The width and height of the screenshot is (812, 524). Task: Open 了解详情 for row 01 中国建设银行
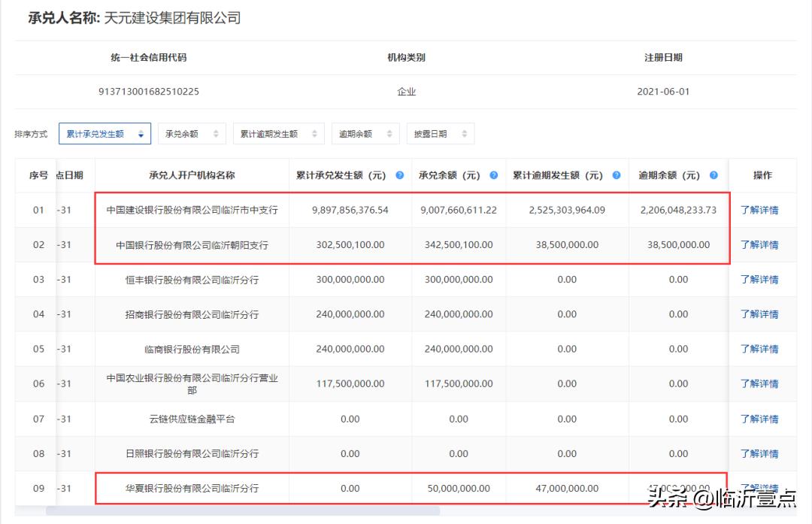(x=759, y=210)
